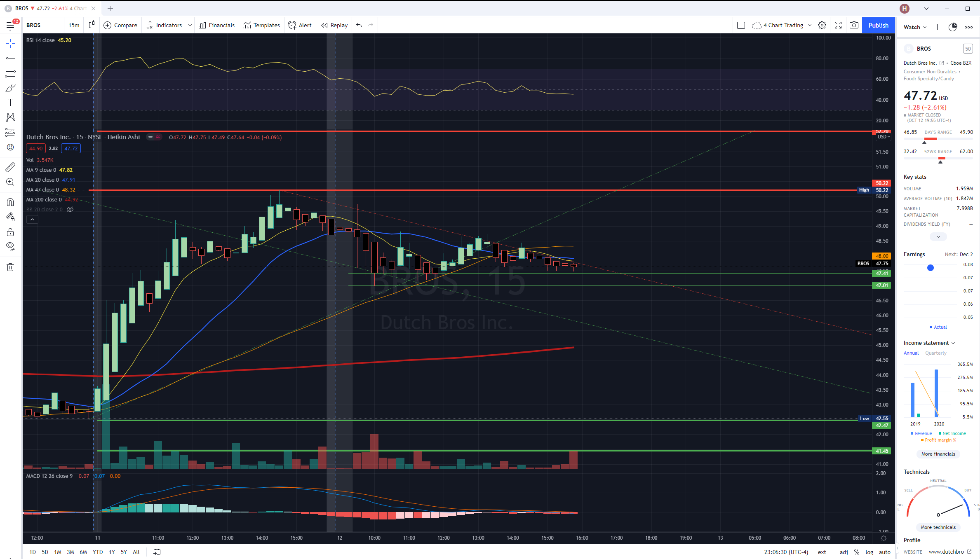The height and width of the screenshot is (559, 980).
Task: Activate the zoom in tool
Action: (10, 182)
